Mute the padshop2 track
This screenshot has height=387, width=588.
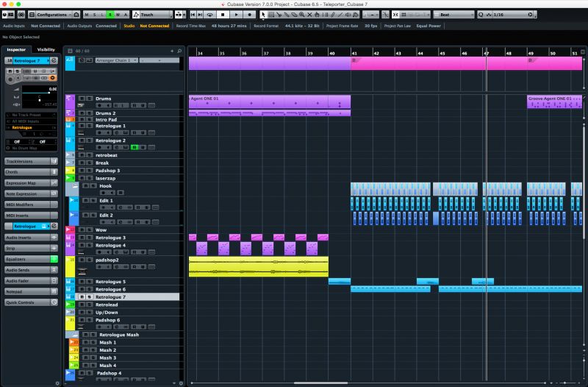pyautogui.click(x=82, y=260)
